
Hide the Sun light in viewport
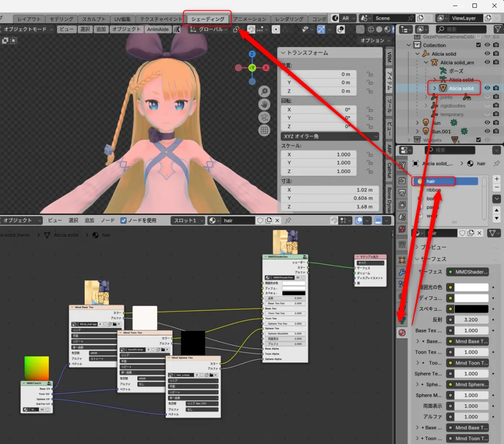(x=487, y=122)
